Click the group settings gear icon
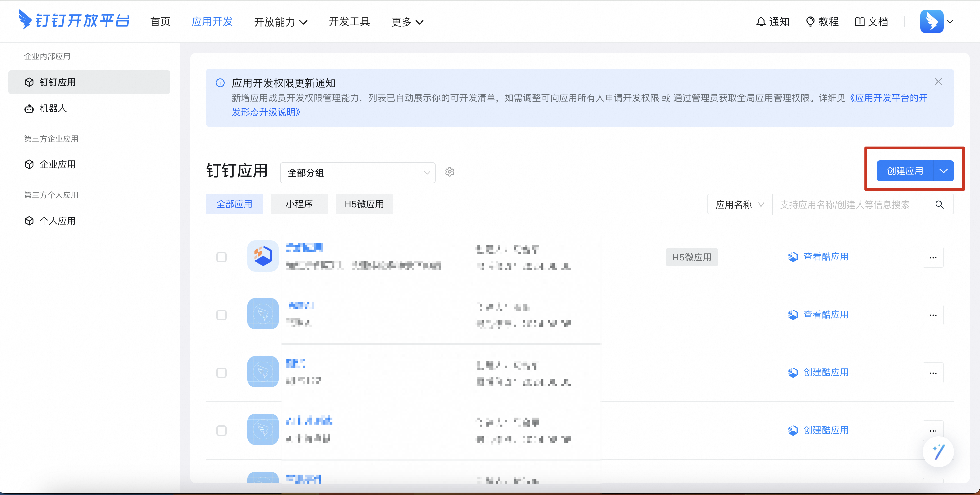Screen dimensions: 980x495 [449, 172]
